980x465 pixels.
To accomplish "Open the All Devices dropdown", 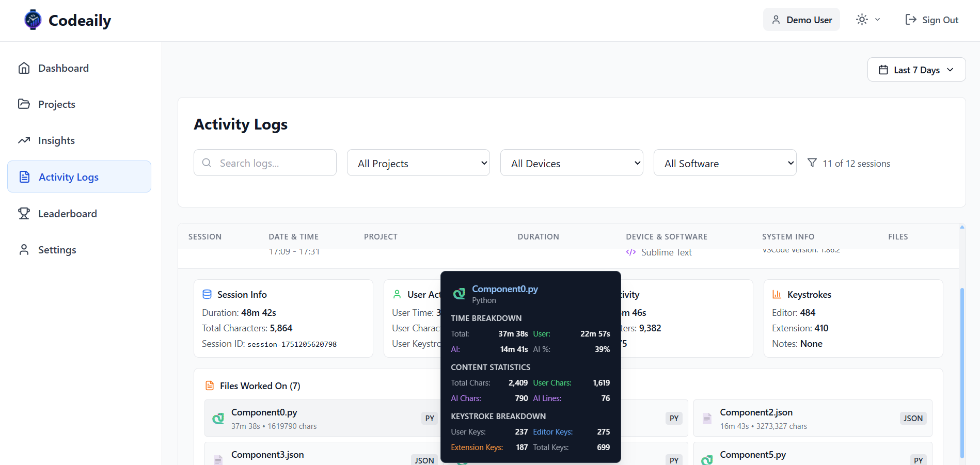I will coord(572,163).
